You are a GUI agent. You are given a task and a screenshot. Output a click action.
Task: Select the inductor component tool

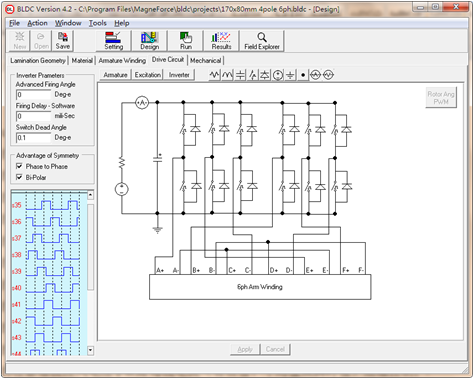coord(227,75)
